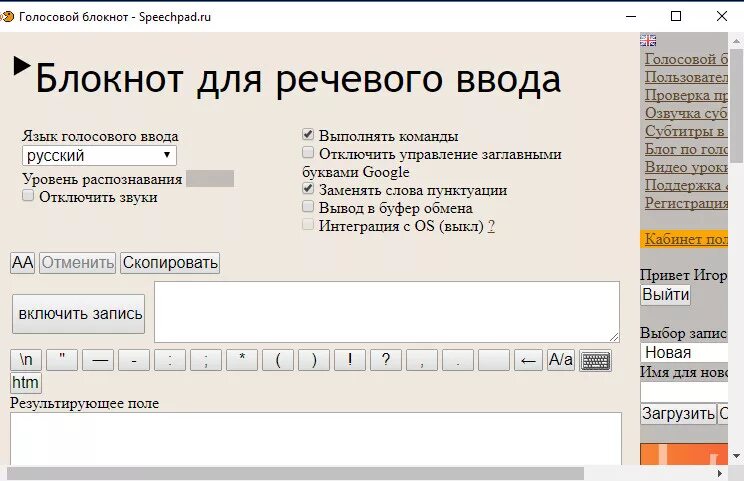Open the Регистрация sidebar link
Viewport: 744px width, 481px height.
click(686, 204)
